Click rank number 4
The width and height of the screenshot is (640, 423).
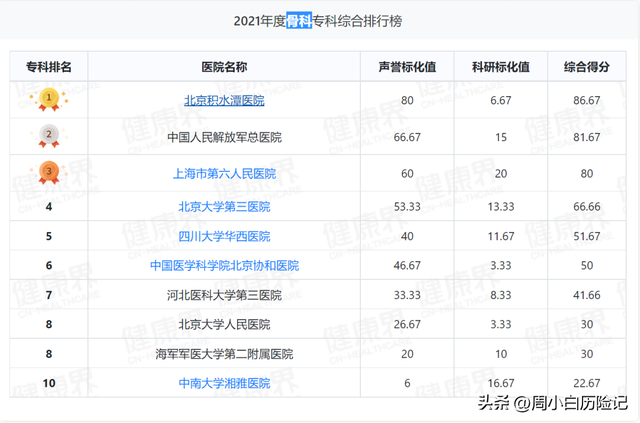pos(49,207)
